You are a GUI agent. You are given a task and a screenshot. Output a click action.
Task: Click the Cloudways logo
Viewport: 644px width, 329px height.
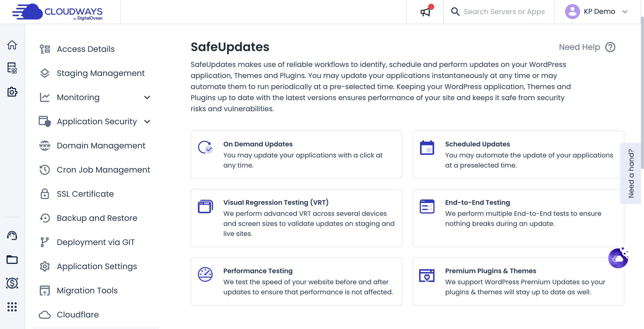click(57, 12)
